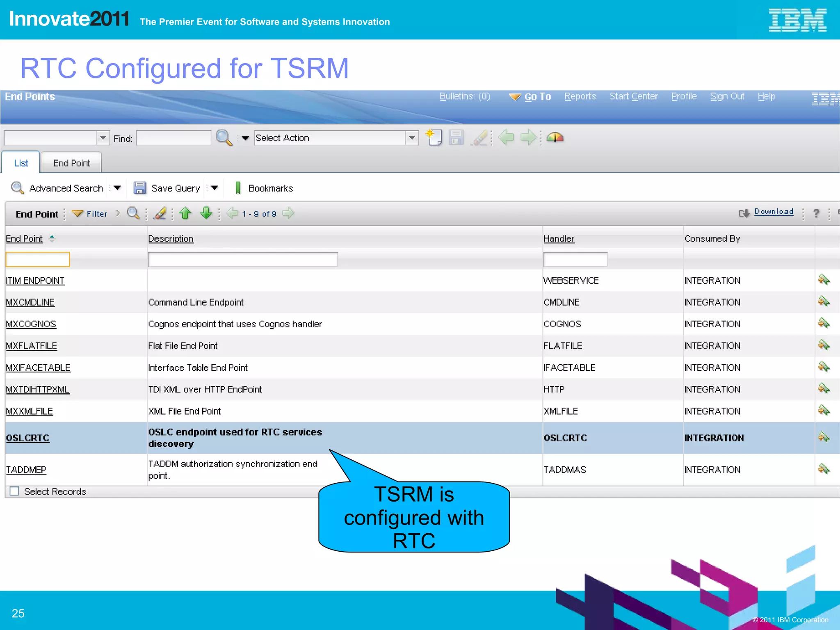The height and width of the screenshot is (630, 840).
Task: Go to Previous Record green arrow
Action: [x=506, y=137]
